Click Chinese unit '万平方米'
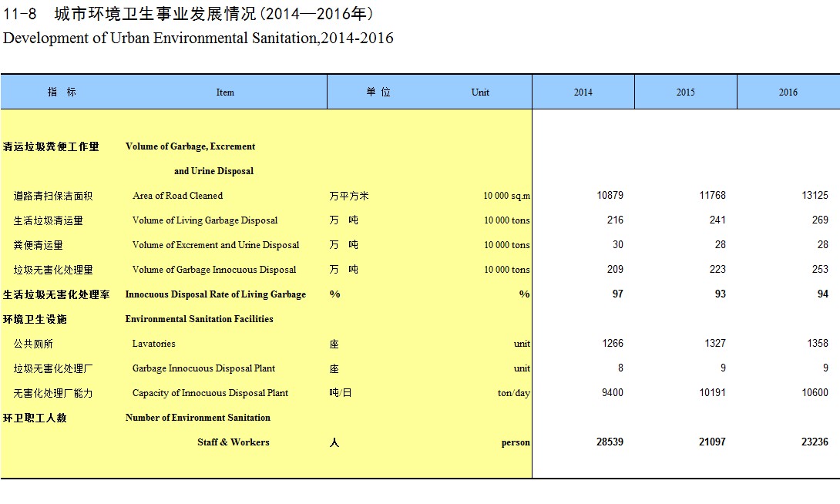 (x=349, y=196)
